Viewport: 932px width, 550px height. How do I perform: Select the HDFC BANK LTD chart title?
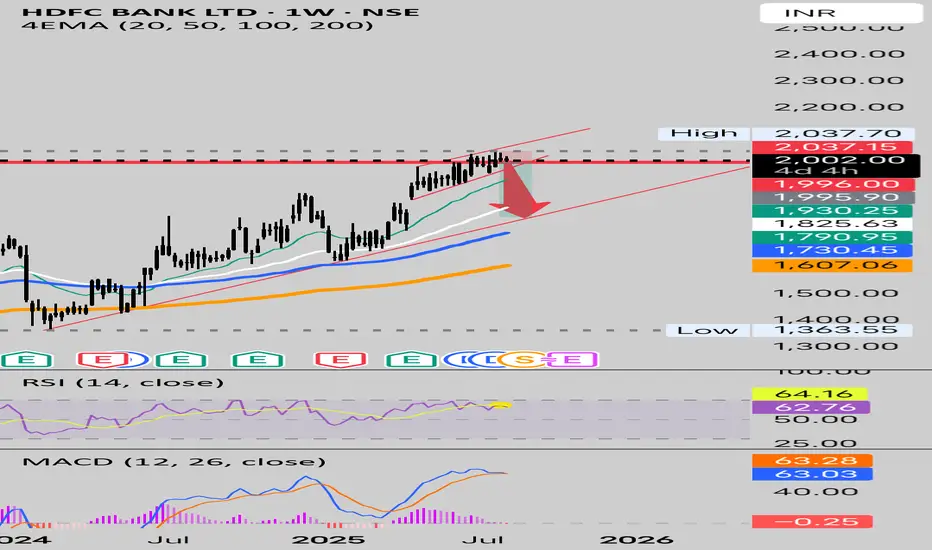click(220, 12)
